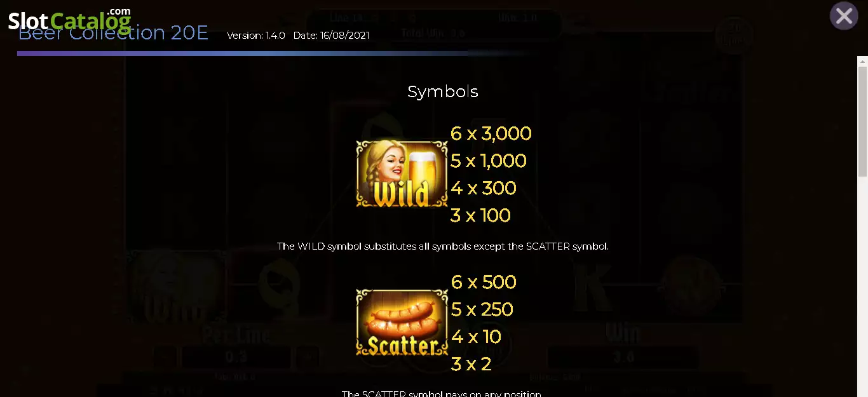
Task: Click the vertical scrollbar thumb
Action: [x=862, y=121]
